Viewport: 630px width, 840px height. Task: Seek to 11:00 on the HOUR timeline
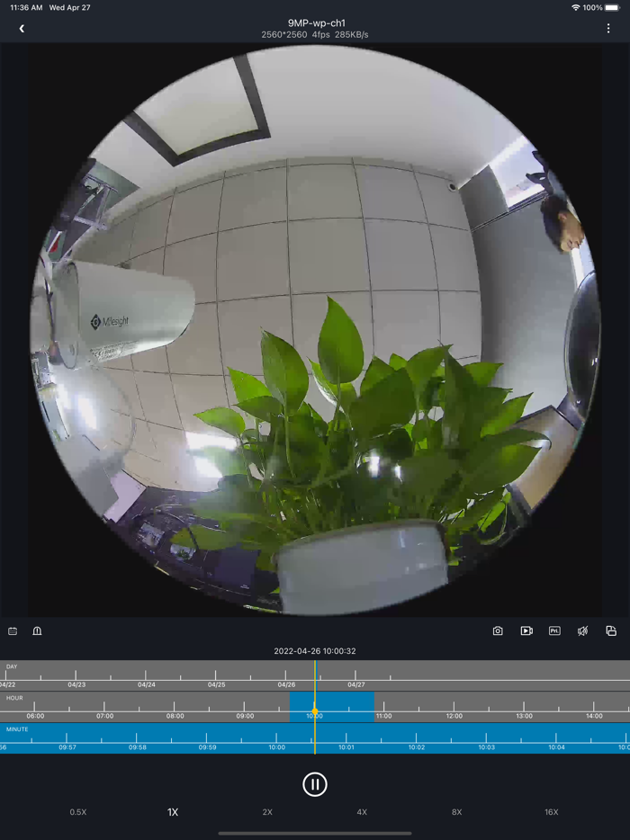[x=384, y=716]
